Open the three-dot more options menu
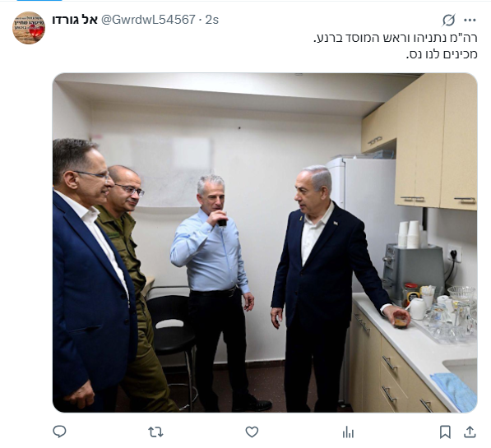The width and height of the screenshot is (491, 448). click(x=470, y=21)
